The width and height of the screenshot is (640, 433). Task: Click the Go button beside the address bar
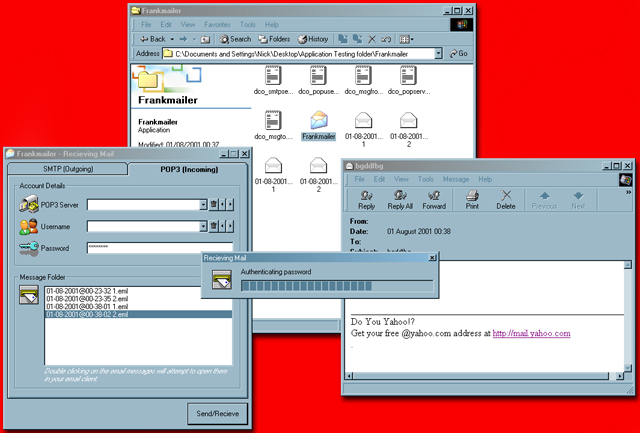click(x=458, y=53)
